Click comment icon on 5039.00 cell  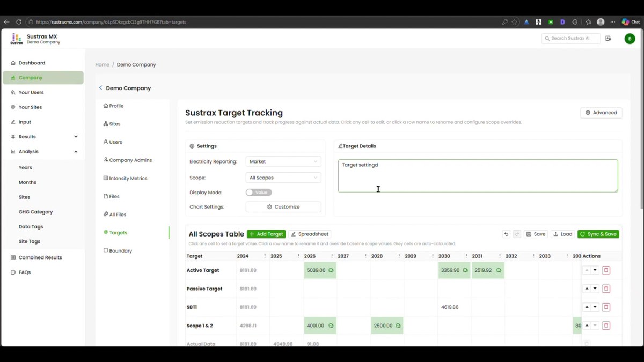coord(331,270)
